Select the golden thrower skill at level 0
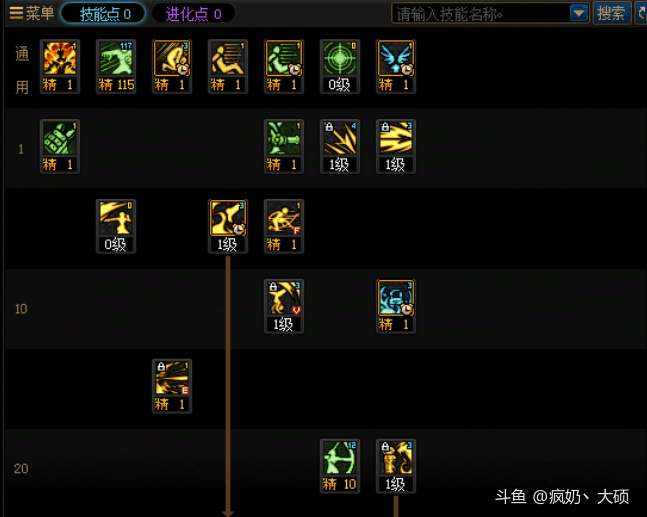This screenshot has width=647, height=517. 116,226
